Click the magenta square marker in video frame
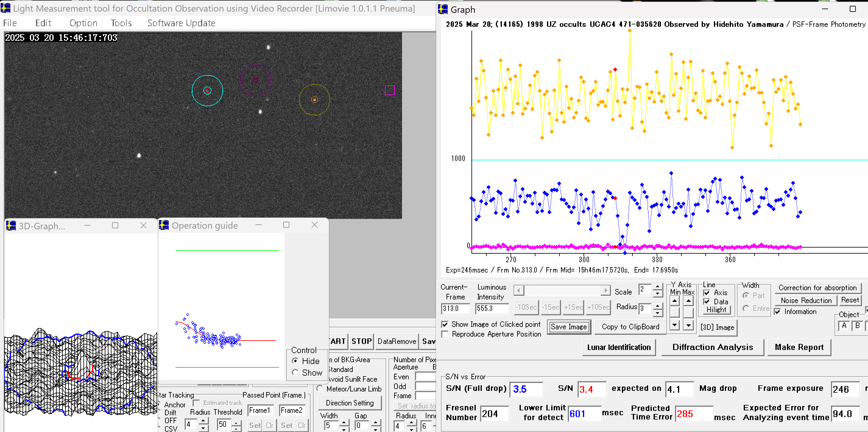The width and height of the screenshot is (868, 432). pyautogui.click(x=390, y=90)
